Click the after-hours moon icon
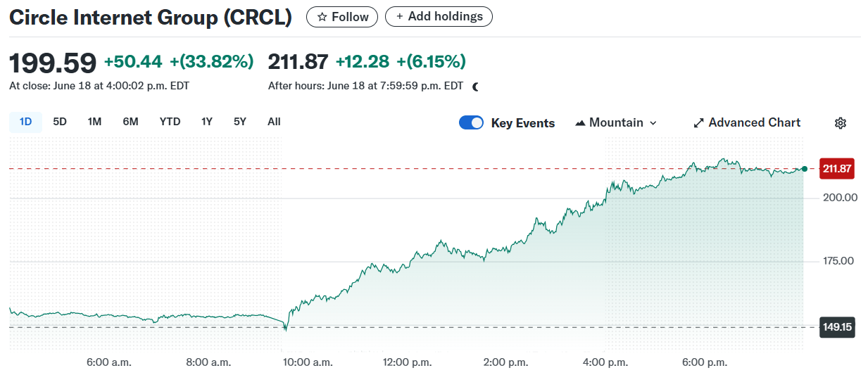The height and width of the screenshot is (387, 868). pyautogui.click(x=476, y=87)
